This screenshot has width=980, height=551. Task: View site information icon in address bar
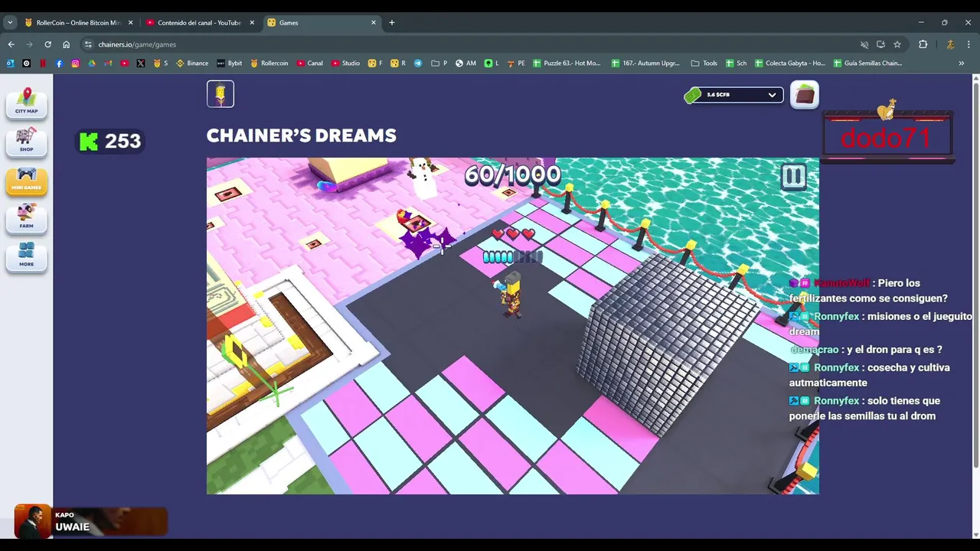click(x=88, y=44)
